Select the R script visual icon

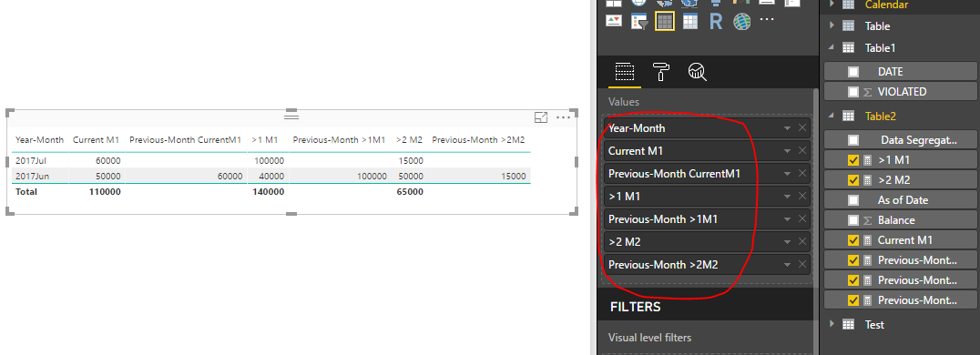point(716,21)
